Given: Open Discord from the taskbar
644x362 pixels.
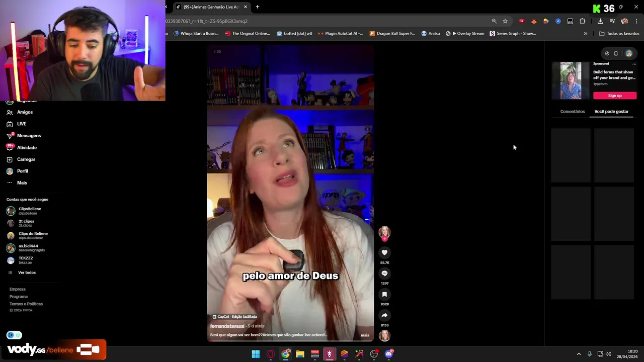Looking at the screenshot, I should pos(388,354).
